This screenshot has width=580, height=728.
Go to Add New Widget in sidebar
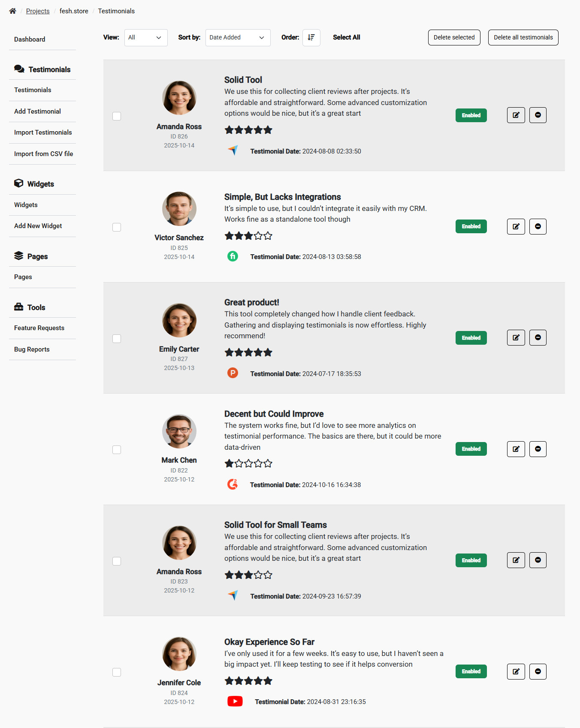point(38,226)
